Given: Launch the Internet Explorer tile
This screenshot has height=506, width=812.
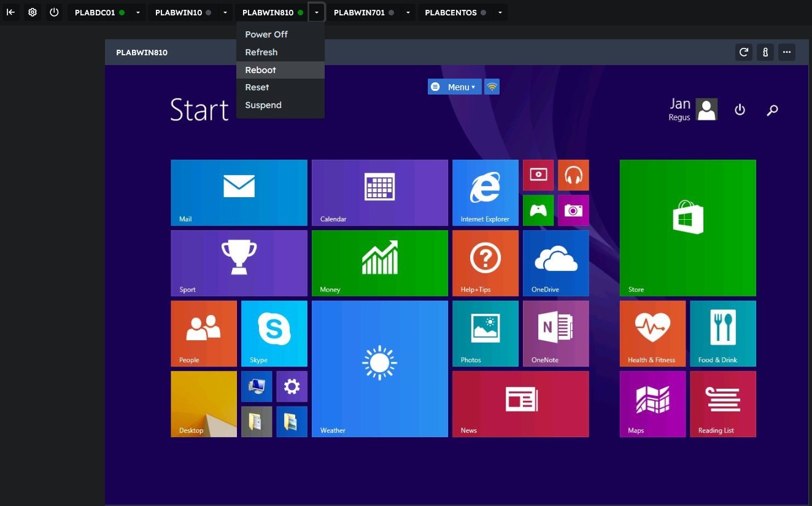Looking at the screenshot, I should pos(485,193).
